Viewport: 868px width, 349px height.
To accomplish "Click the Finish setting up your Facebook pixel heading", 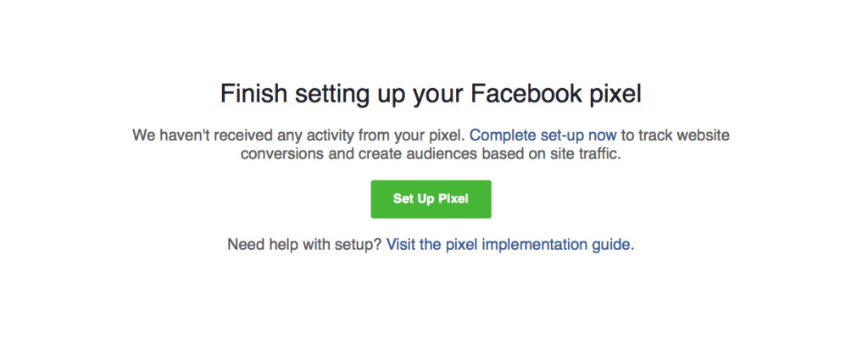I will click(x=431, y=93).
